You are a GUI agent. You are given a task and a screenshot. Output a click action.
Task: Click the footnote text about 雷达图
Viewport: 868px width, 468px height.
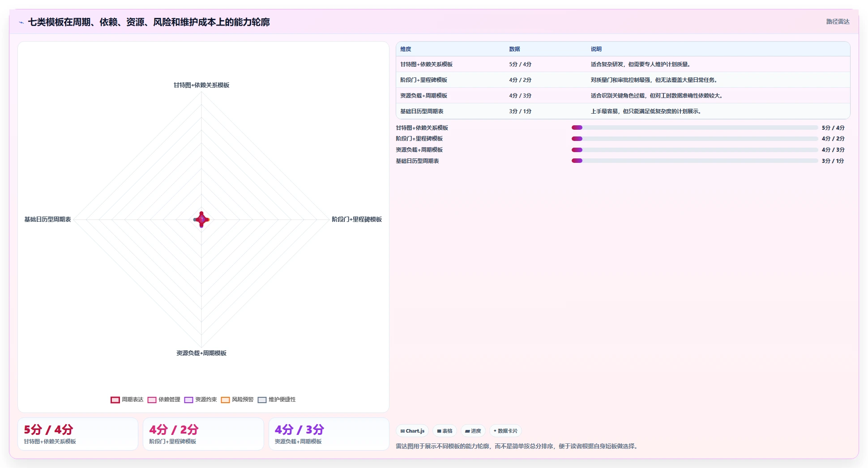click(x=517, y=446)
